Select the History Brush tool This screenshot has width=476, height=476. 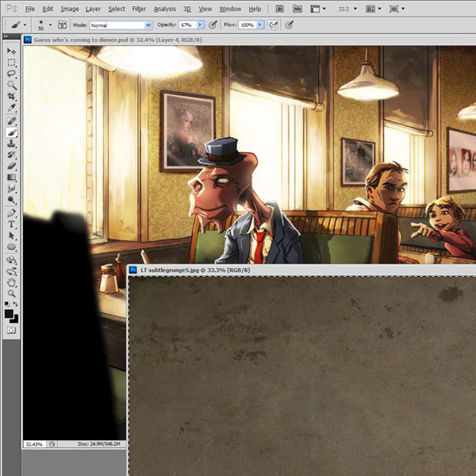[x=12, y=155]
